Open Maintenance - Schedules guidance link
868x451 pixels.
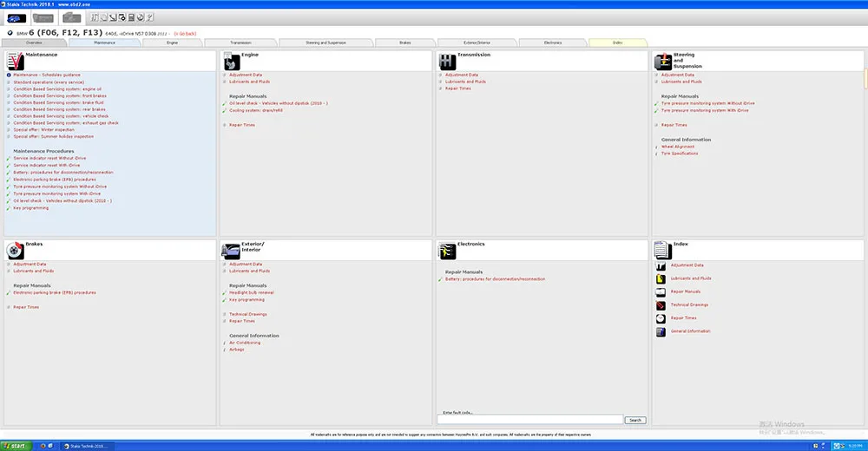[x=47, y=75]
